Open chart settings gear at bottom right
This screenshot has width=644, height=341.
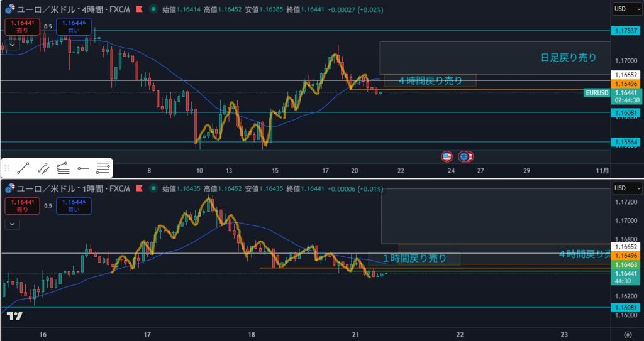click(628, 334)
